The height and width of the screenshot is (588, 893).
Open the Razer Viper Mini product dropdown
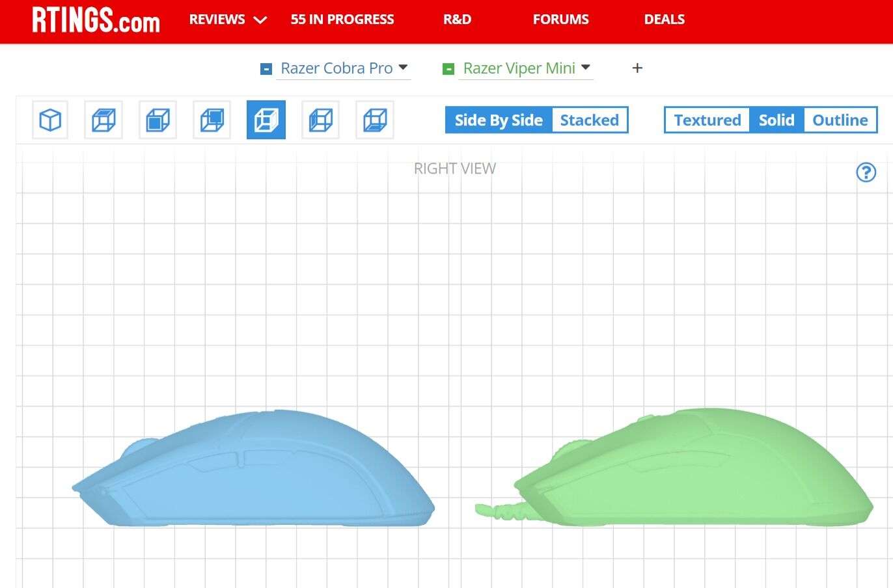point(526,68)
